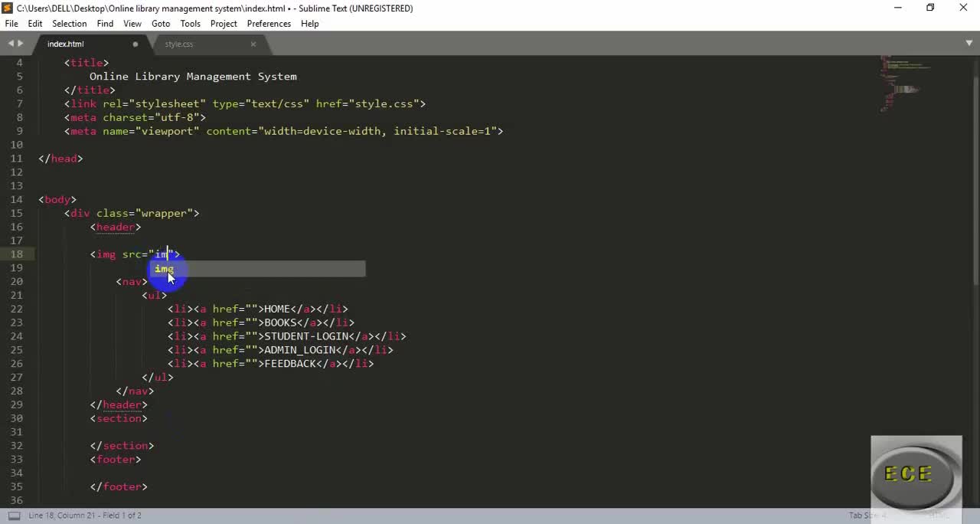This screenshot has width=980, height=524.
Task: Open the Help menu
Action: coord(309,24)
